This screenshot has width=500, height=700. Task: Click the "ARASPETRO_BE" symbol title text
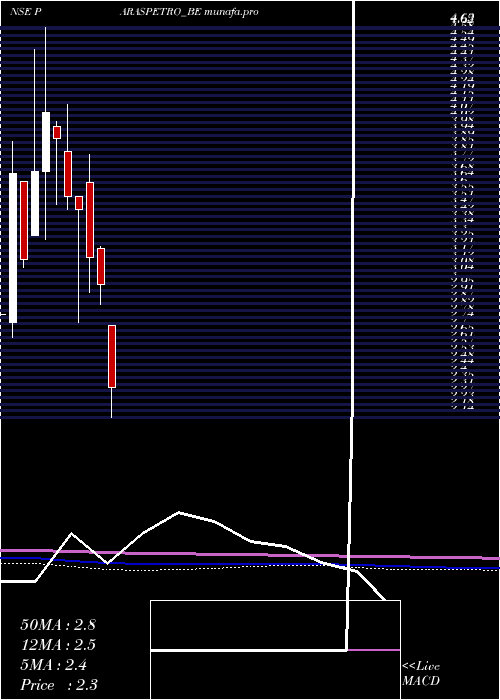point(161,12)
